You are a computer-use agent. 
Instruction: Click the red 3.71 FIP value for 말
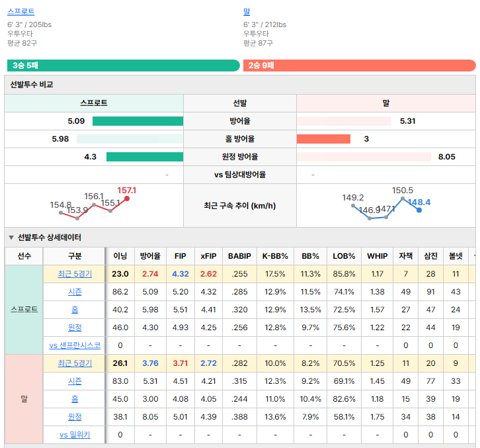tap(180, 363)
